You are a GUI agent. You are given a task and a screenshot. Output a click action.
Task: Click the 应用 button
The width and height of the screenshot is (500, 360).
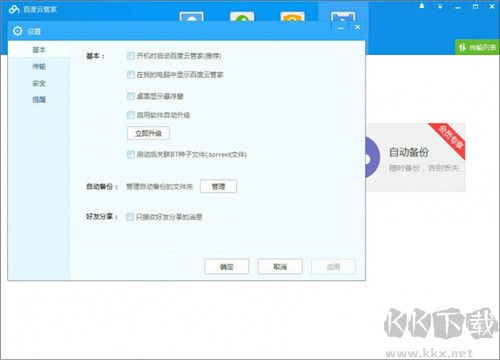coord(333,267)
